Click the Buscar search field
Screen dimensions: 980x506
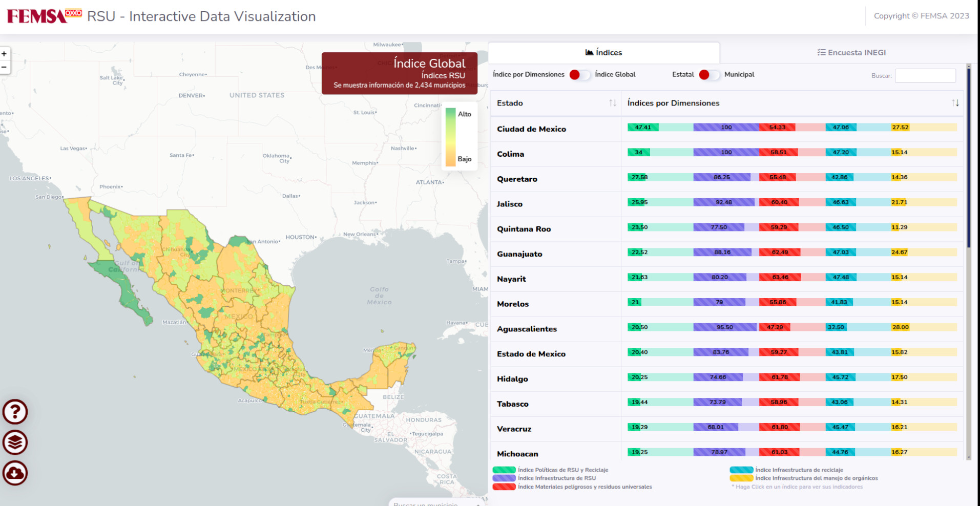coord(925,76)
